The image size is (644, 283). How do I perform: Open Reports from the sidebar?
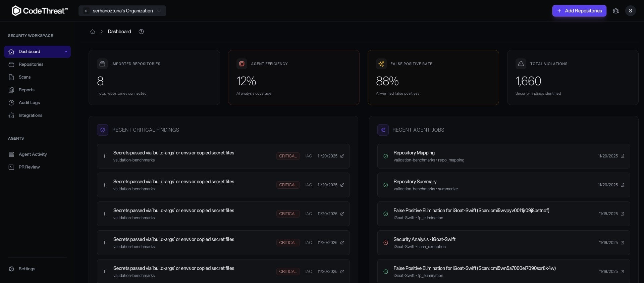pos(26,90)
